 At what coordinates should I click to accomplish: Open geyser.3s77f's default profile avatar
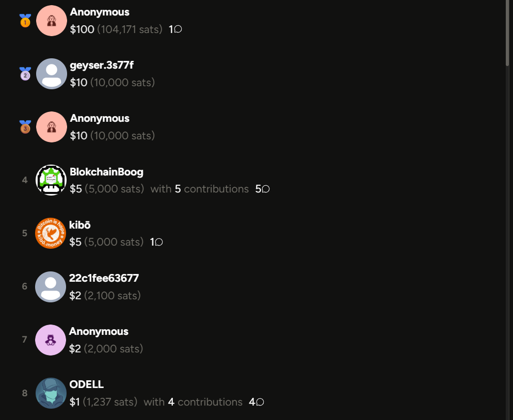tap(52, 74)
